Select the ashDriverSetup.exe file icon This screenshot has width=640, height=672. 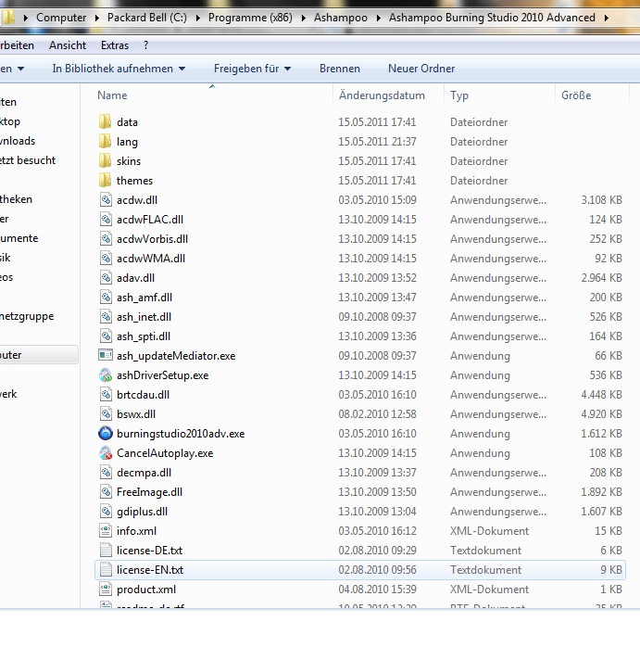[x=105, y=375]
